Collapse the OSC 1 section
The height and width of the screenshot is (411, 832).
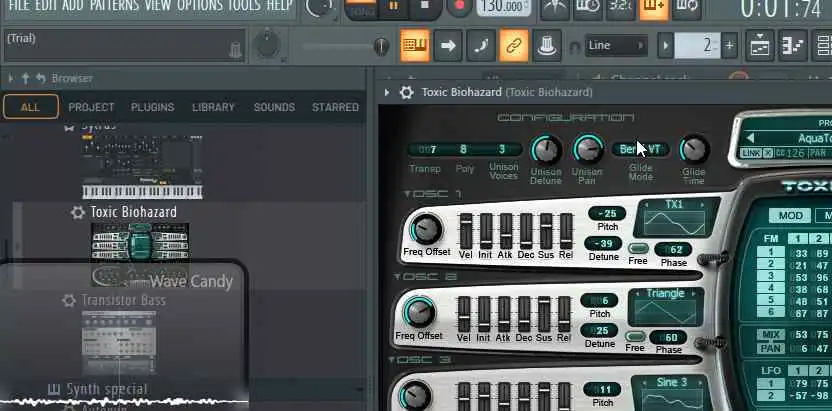407,194
